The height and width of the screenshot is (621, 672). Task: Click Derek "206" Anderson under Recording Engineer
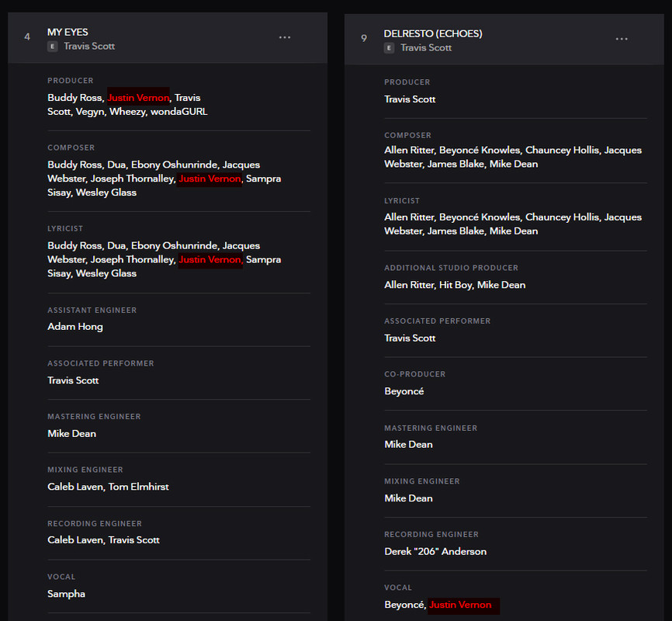click(435, 551)
